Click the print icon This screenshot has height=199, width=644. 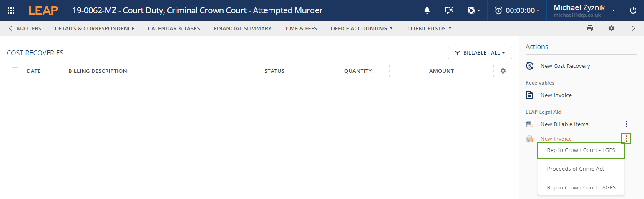pyautogui.click(x=589, y=28)
